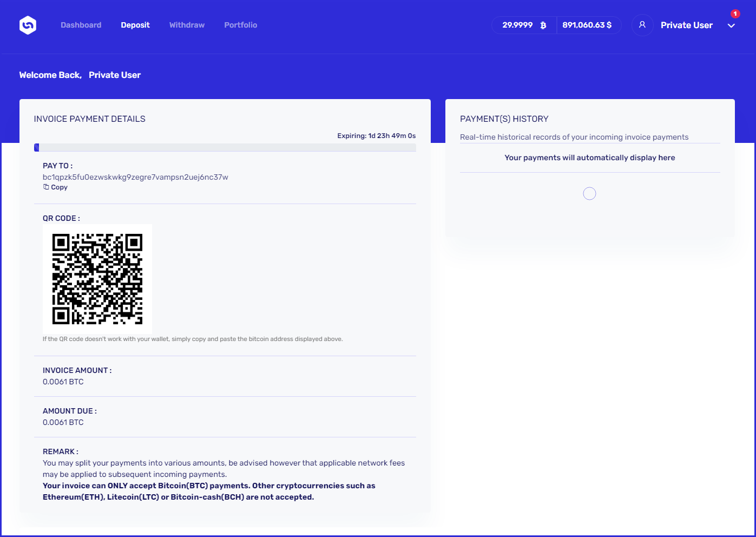Switch to the Portfolio section
The height and width of the screenshot is (537, 756).
point(241,25)
